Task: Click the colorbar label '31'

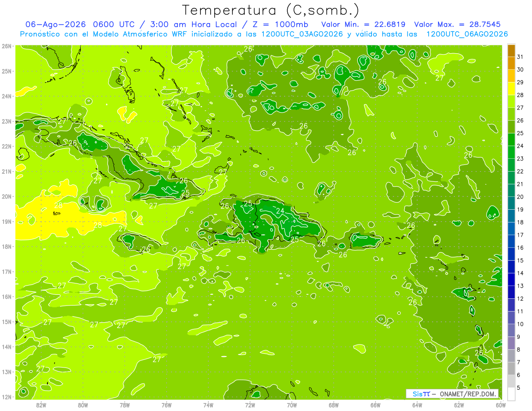Action: coord(520,57)
